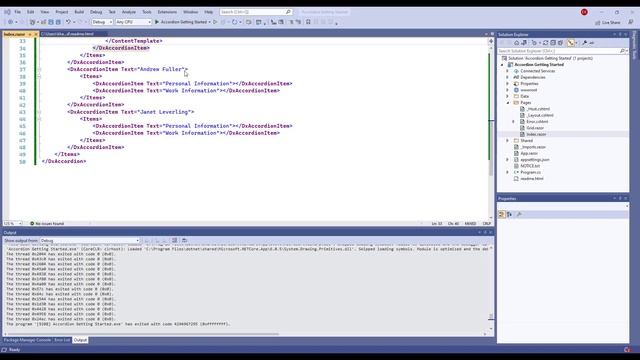640x360 pixels.
Task: Select Index.razor in Solution Explorer
Action: click(536, 134)
